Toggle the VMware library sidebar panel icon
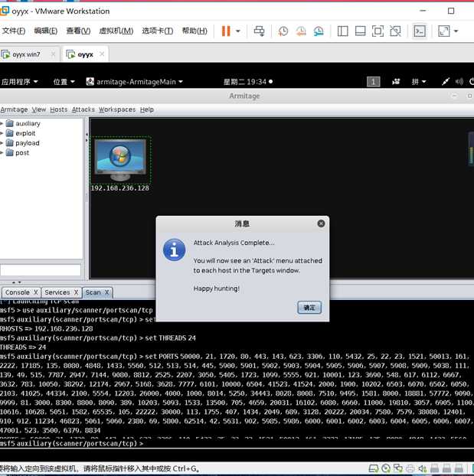The width and height of the screenshot is (474, 476). coord(342,31)
